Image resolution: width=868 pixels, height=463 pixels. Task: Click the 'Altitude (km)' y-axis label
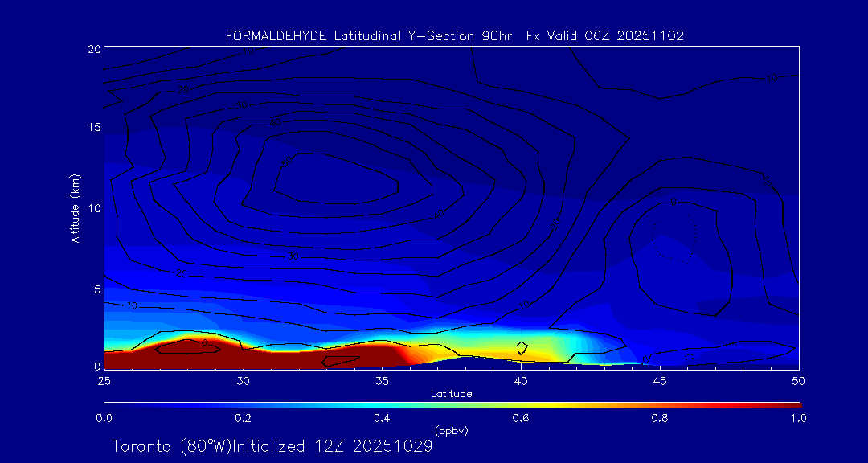coord(75,208)
